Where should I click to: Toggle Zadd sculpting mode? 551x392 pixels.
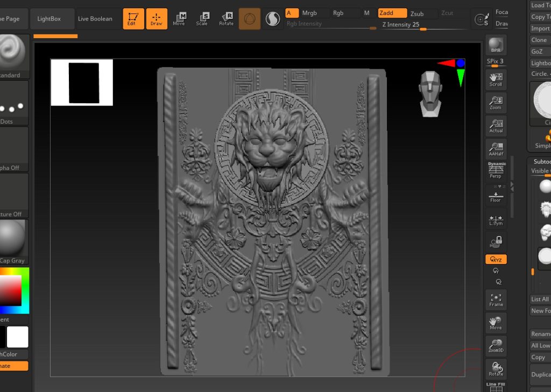392,13
